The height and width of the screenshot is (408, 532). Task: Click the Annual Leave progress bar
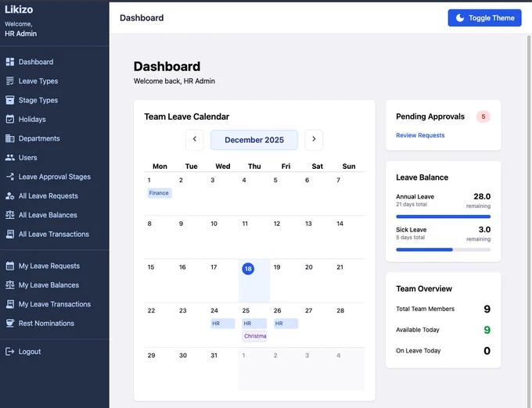(x=443, y=217)
